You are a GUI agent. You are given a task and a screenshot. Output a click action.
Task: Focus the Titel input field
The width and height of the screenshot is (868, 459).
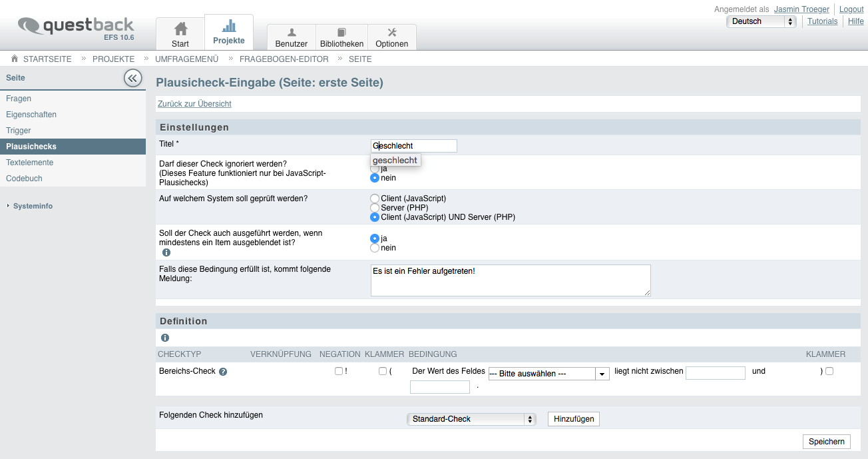pyautogui.click(x=414, y=146)
